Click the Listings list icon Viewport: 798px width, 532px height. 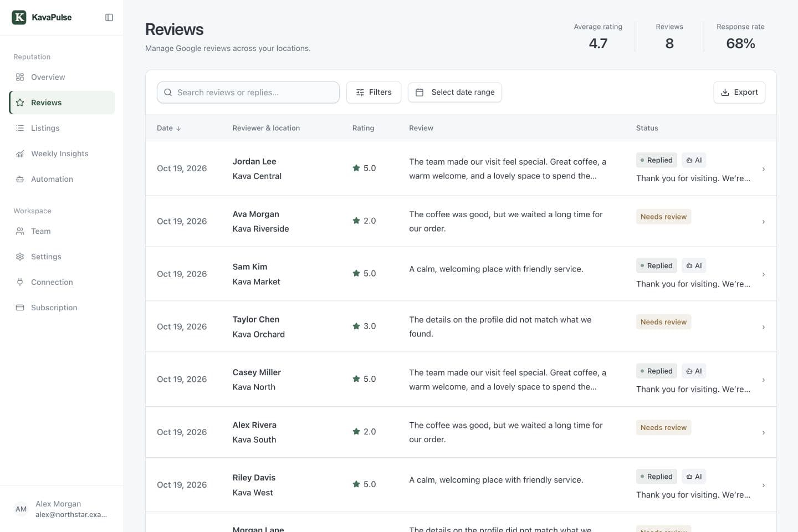pyautogui.click(x=20, y=128)
